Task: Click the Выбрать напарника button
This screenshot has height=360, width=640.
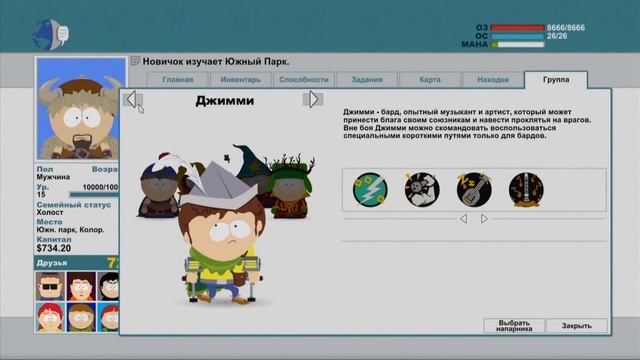Action: [514, 326]
